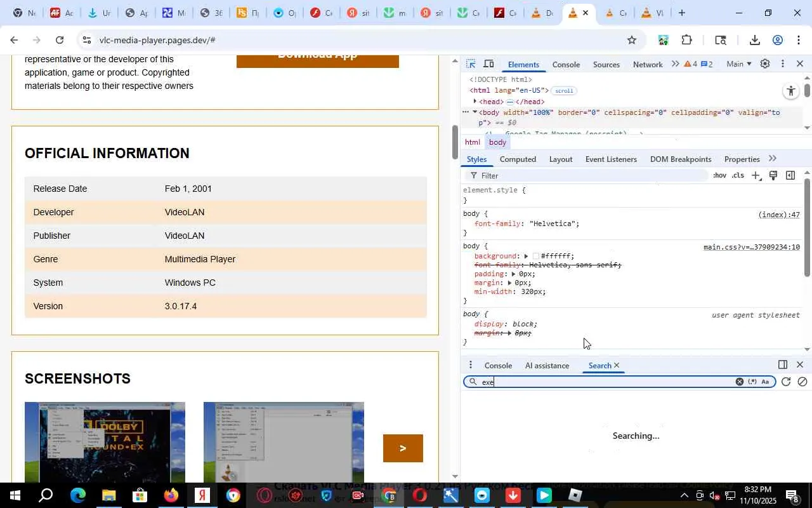The width and height of the screenshot is (812, 508).
Task: Switch to the drawer Console tab
Action: (x=498, y=366)
